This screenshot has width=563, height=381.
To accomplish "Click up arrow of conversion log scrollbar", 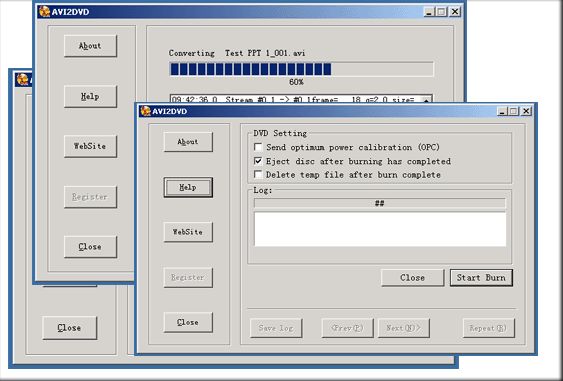I will point(426,99).
